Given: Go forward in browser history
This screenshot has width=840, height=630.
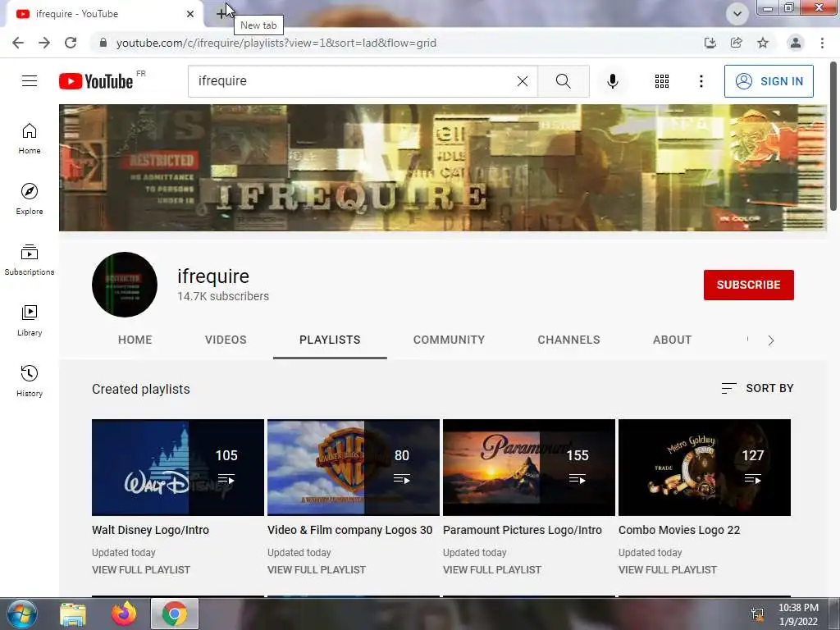Looking at the screenshot, I should (x=44, y=43).
